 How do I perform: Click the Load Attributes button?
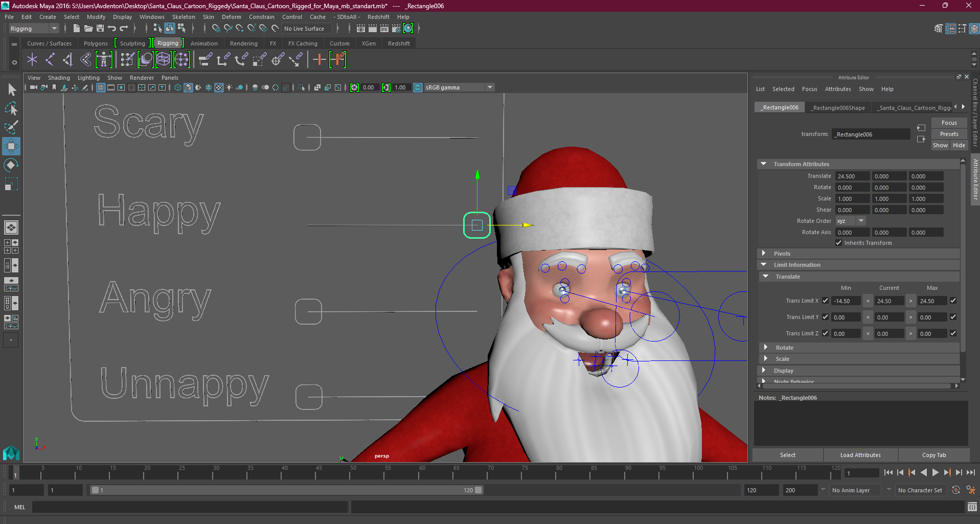point(860,455)
